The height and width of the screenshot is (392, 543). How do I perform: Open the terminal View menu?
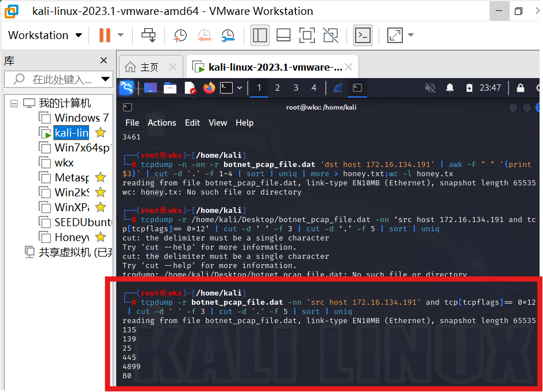coord(217,123)
